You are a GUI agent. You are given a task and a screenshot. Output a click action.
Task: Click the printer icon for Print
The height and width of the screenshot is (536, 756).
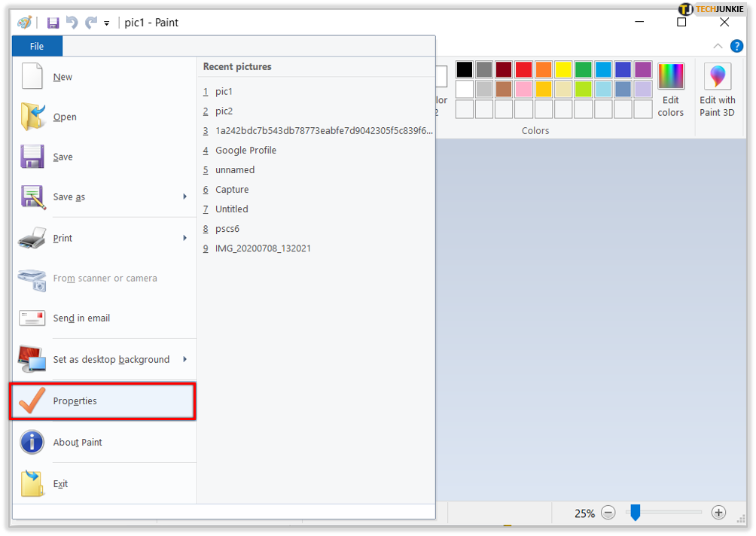(x=32, y=238)
